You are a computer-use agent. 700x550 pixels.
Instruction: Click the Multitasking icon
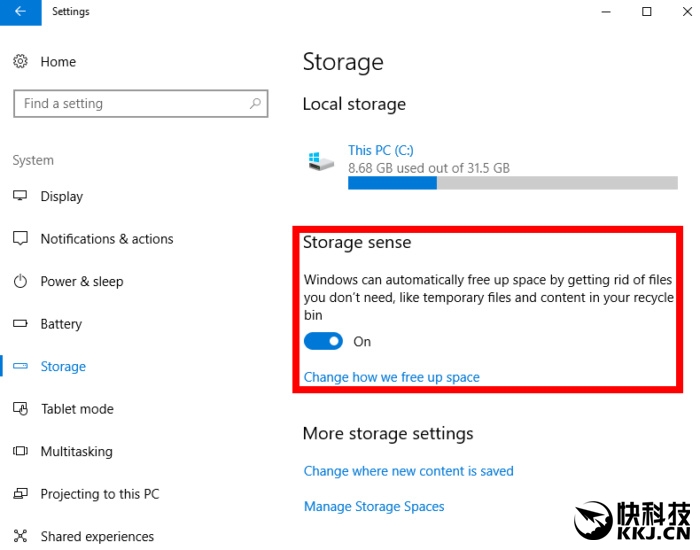[x=21, y=452]
